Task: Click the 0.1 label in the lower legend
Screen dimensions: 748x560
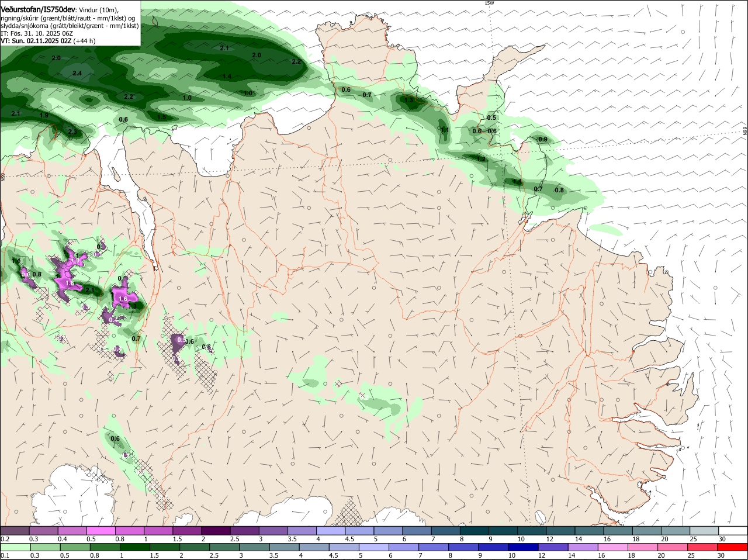Action: 5,555
